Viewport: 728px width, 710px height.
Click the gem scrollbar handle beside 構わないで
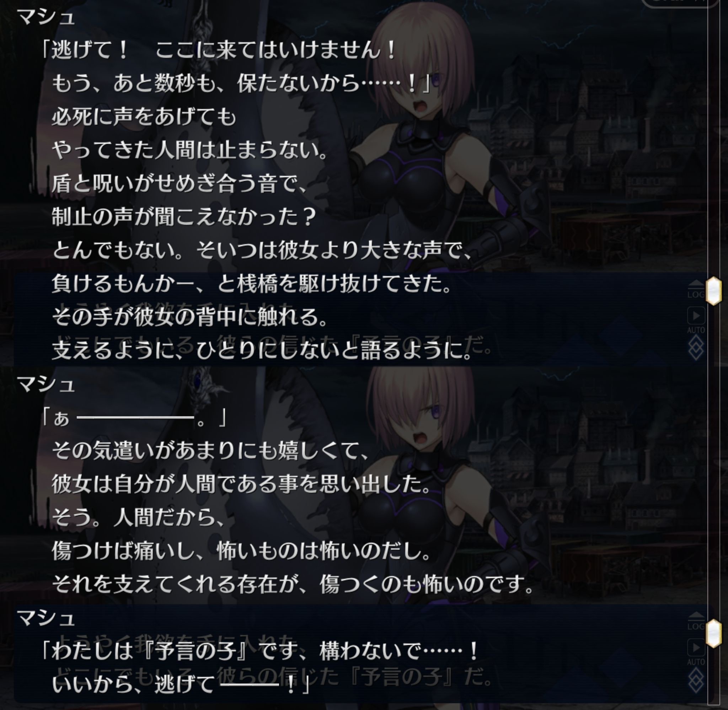pyautogui.click(x=713, y=633)
